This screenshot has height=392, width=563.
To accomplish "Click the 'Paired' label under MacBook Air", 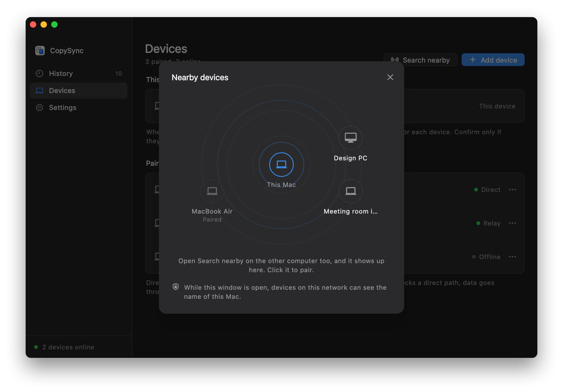I will (212, 219).
